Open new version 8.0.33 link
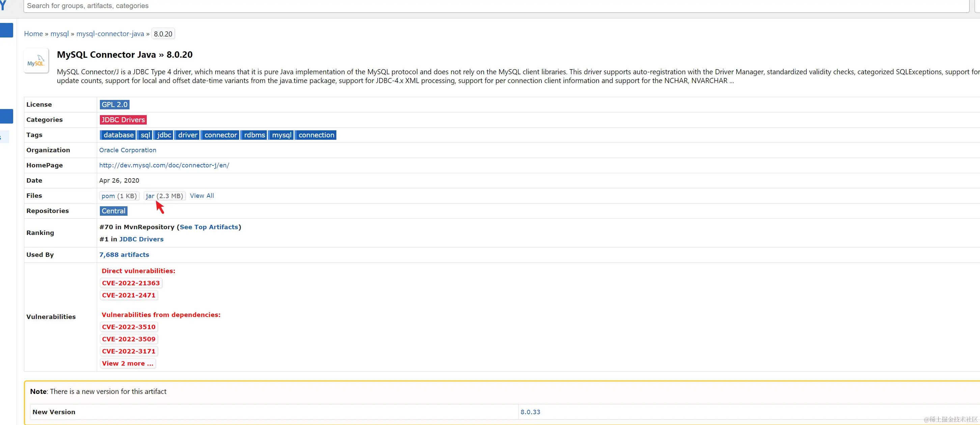The height and width of the screenshot is (425, 980). point(530,413)
